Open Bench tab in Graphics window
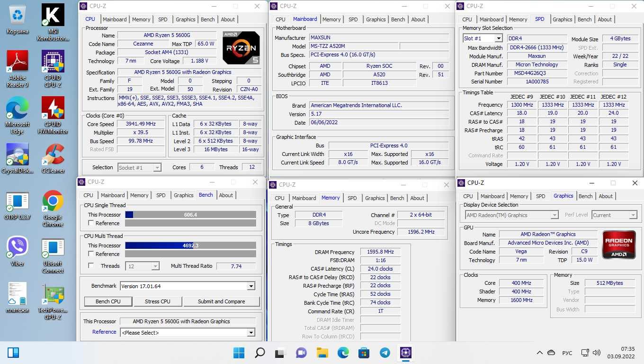This screenshot has width=644, height=364. coord(586,196)
